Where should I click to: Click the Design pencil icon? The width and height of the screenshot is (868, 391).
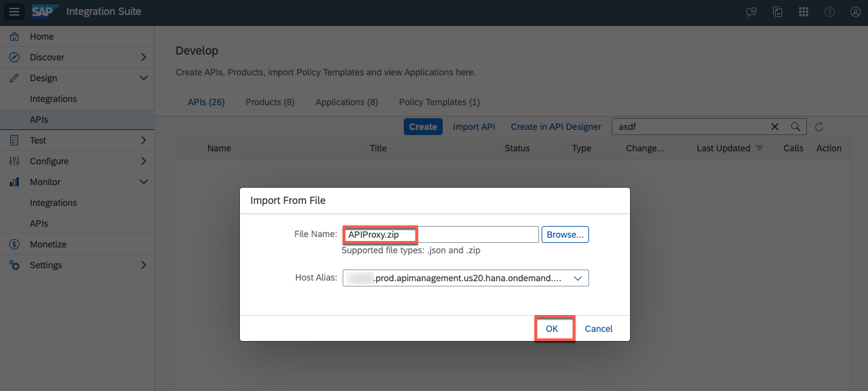click(14, 78)
